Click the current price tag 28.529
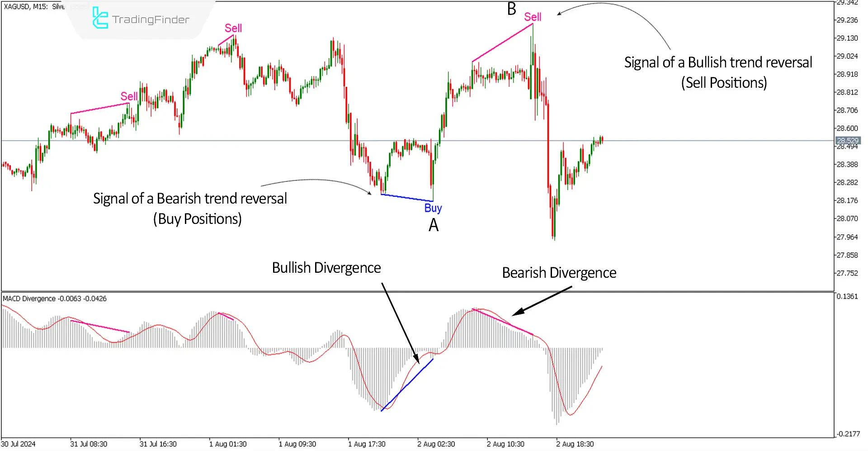The width and height of the screenshot is (868, 451). 847,141
